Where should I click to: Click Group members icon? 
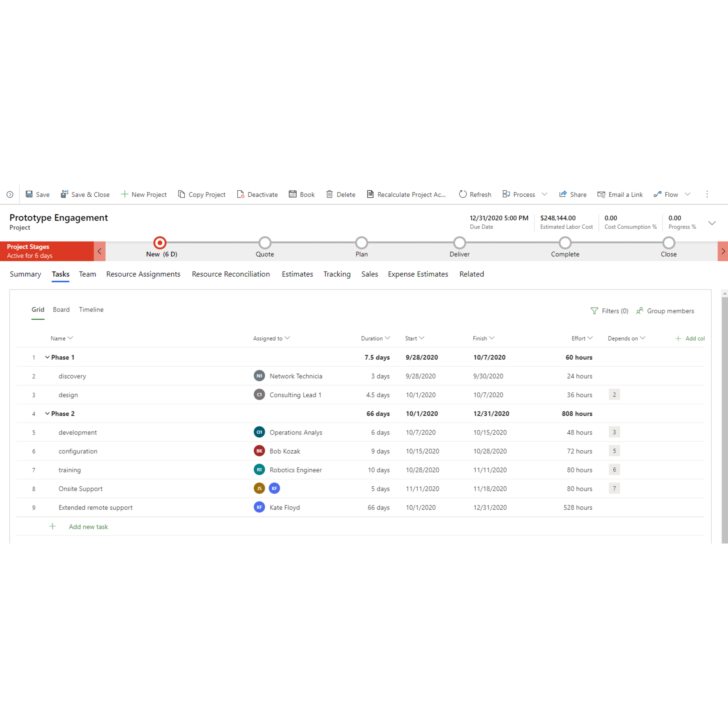(639, 311)
